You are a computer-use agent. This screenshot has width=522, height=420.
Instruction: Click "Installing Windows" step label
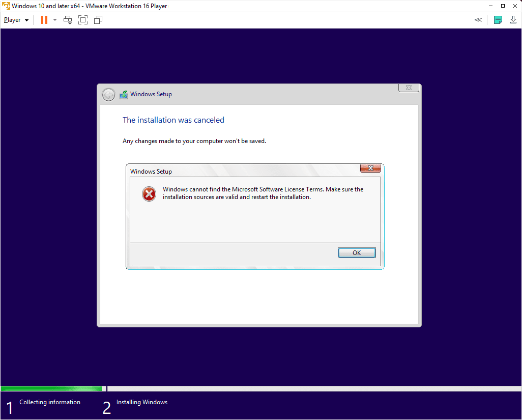click(142, 402)
